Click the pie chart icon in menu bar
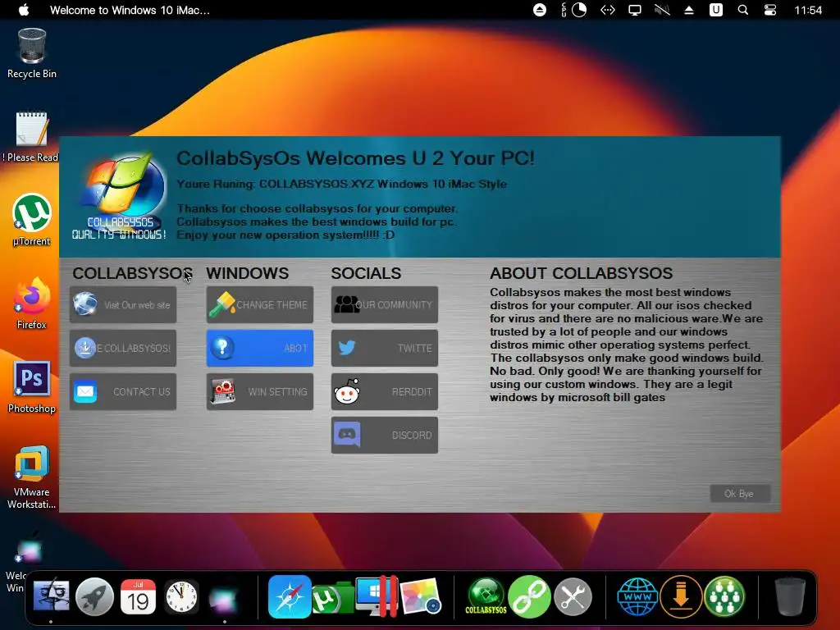The height and width of the screenshot is (630, 840). click(x=579, y=10)
